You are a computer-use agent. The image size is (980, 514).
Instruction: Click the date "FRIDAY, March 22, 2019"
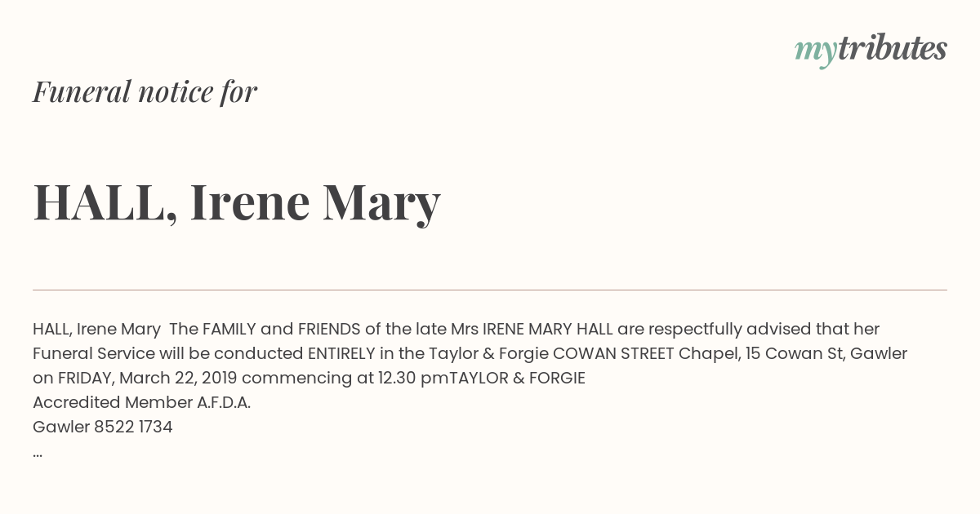pyautogui.click(x=147, y=378)
